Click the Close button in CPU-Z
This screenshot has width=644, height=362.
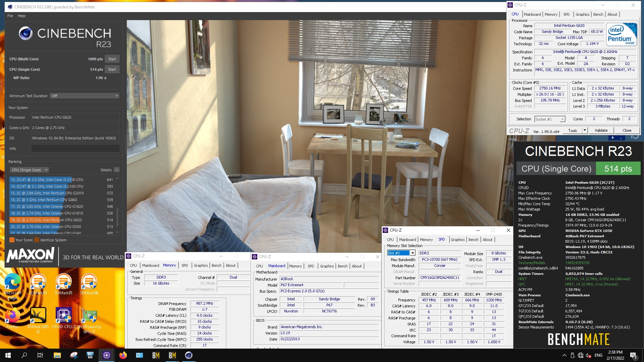pyautogui.click(x=627, y=130)
